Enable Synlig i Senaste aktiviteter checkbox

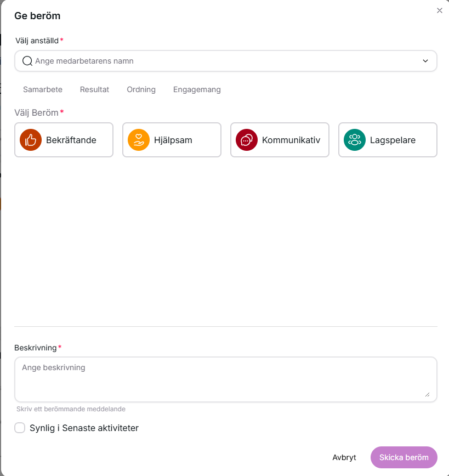pos(20,428)
